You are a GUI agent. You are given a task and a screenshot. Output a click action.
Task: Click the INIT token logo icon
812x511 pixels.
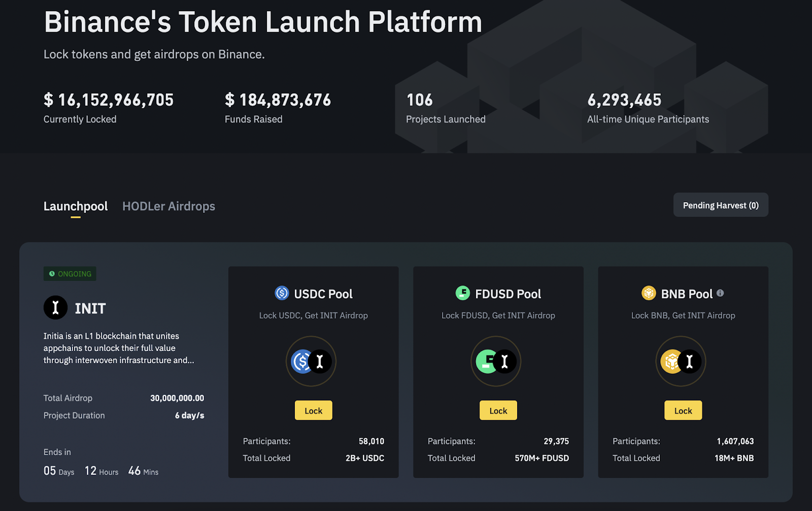55,308
